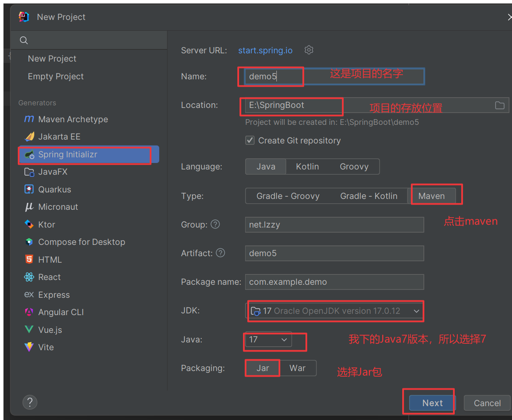Viewport: 512px width, 420px height.
Task: Click the Express ex icon
Action: coord(29,294)
